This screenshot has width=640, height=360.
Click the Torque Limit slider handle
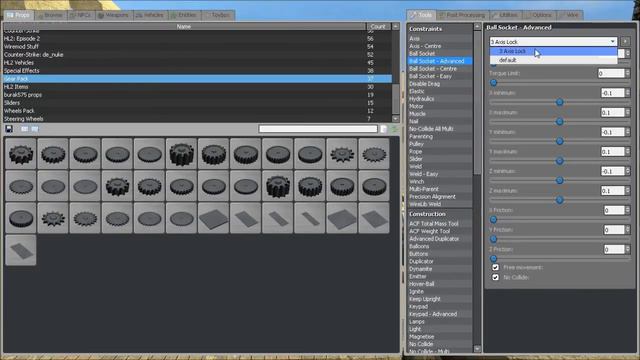[493, 83]
